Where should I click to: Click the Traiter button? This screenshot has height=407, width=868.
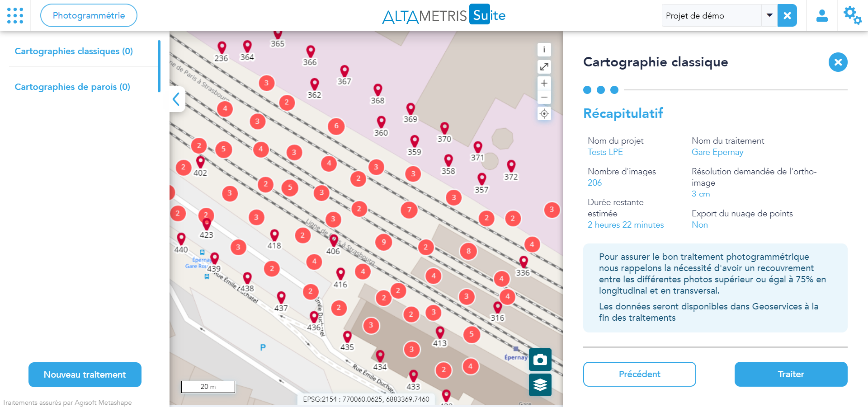[x=791, y=374]
